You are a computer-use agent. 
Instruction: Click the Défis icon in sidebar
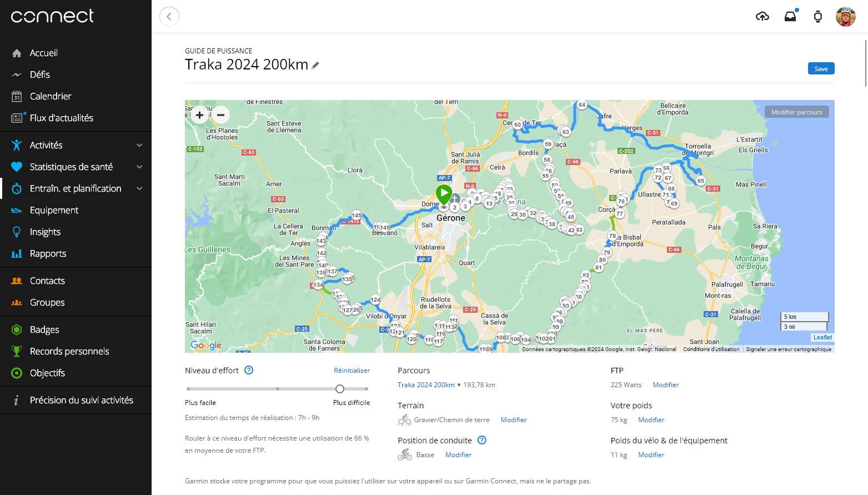click(x=17, y=74)
